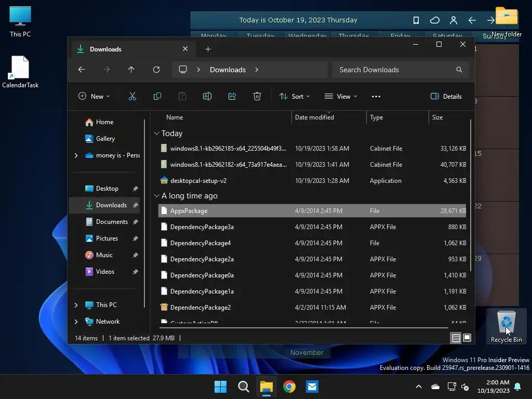Collapse the A long time ago group
The height and width of the screenshot is (399, 532).
point(156,196)
